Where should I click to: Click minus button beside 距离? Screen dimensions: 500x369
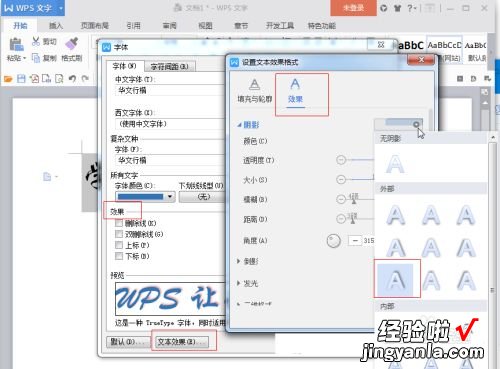tap(341, 219)
